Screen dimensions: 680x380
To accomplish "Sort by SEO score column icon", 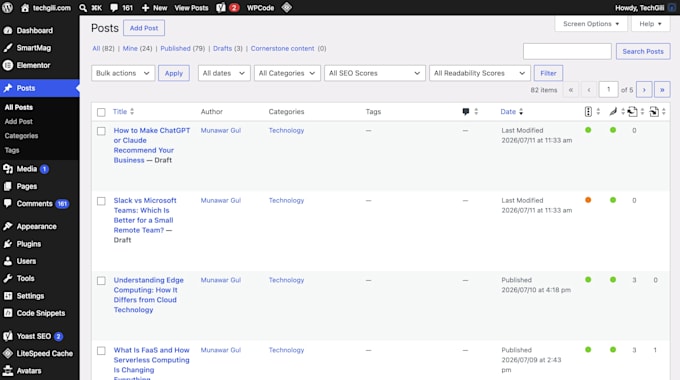I will tap(588, 111).
